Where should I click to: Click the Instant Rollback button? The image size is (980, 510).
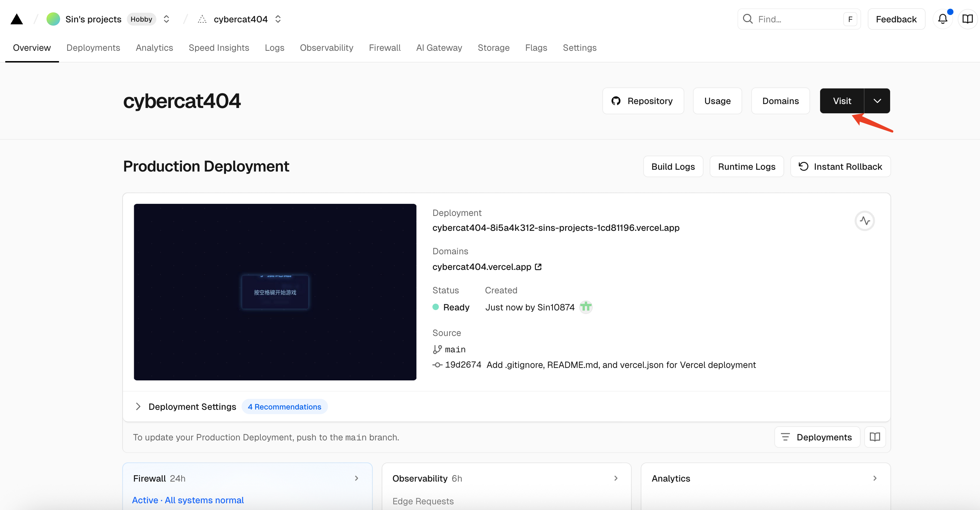tap(840, 167)
